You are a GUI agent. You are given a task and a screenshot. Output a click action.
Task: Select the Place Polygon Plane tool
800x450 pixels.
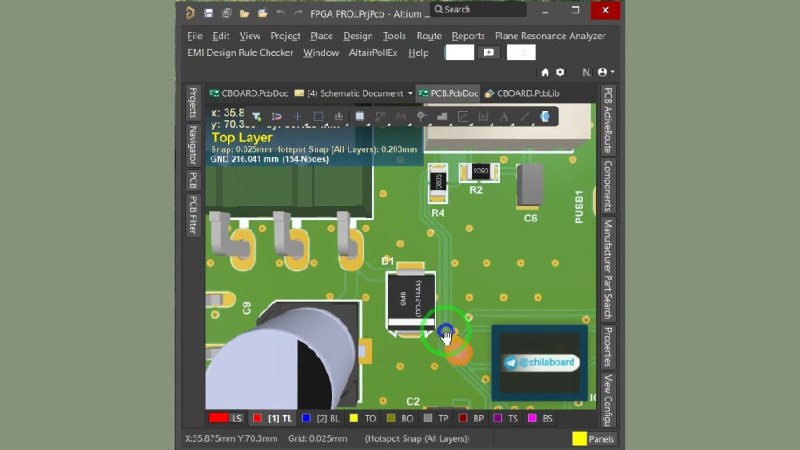pyautogui.click(x=442, y=117)
